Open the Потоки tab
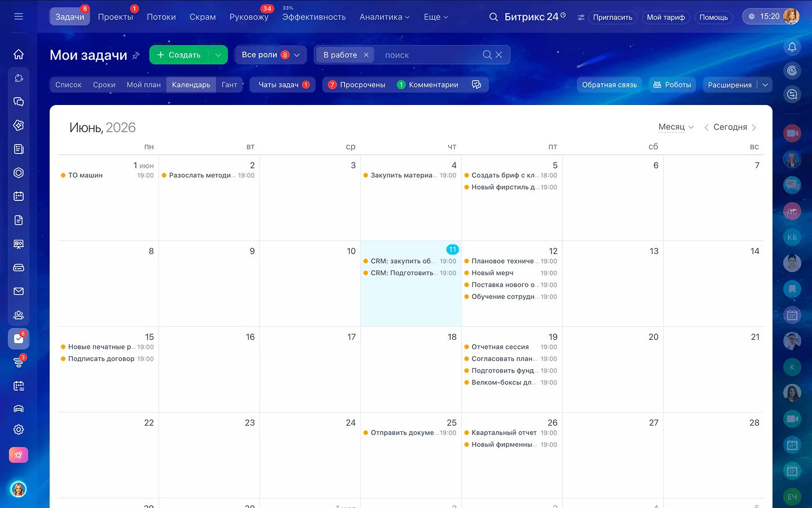The width and height of the screenshot is (812, 508). click(x=161, y=17)
